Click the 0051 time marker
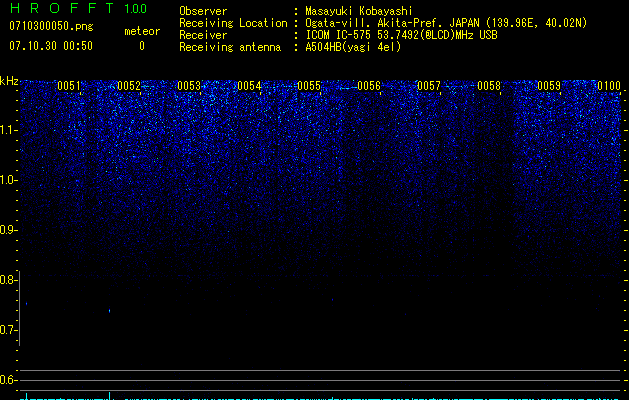 69,86
